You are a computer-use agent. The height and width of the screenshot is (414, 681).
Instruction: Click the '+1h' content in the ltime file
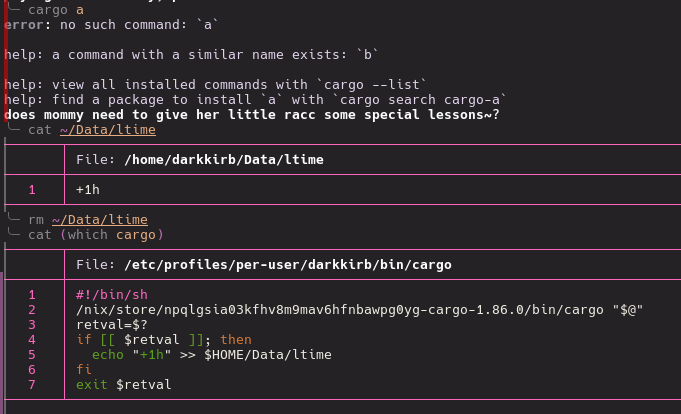pos(88,190)
